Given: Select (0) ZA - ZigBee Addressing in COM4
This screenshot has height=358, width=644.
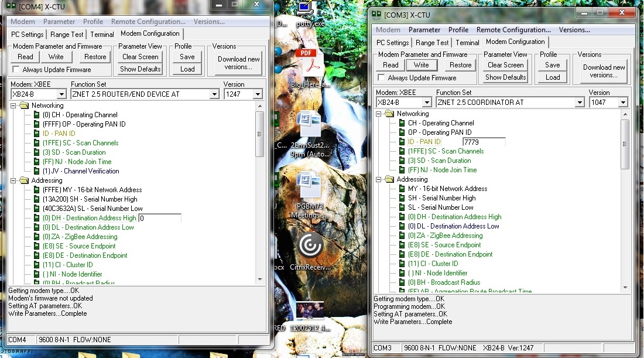Looking at the screenshot, I should pyautogui.click(x=80, y=237).
